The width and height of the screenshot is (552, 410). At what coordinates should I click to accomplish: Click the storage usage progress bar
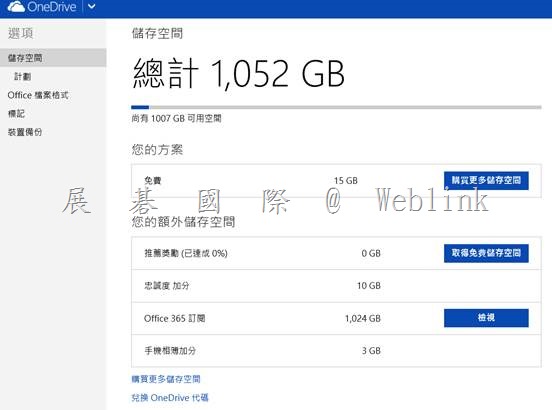pyautogui.click(x=336, y=107)
